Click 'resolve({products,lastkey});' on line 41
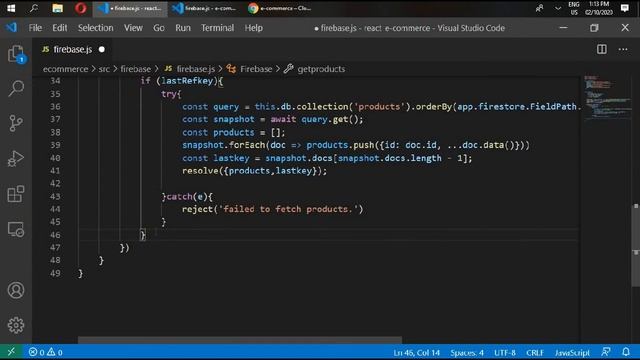 pos(255,171)
